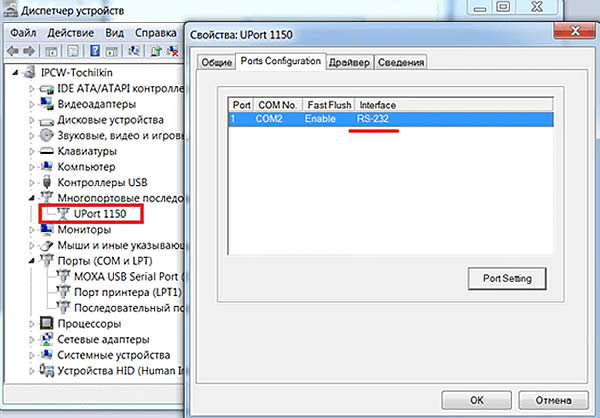Click the Компьютер category icon
This screenshot has width=600, height=418.
tap(47, 167)
